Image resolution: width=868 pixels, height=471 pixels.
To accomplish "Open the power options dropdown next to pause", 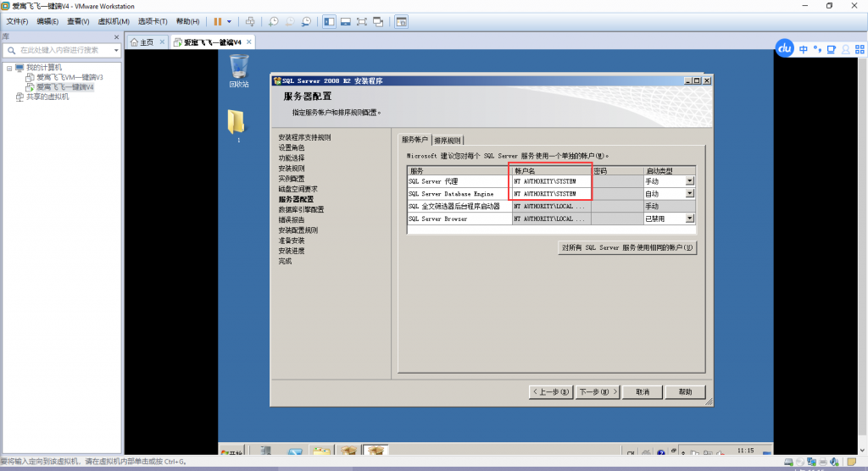I will pos(229,21).
